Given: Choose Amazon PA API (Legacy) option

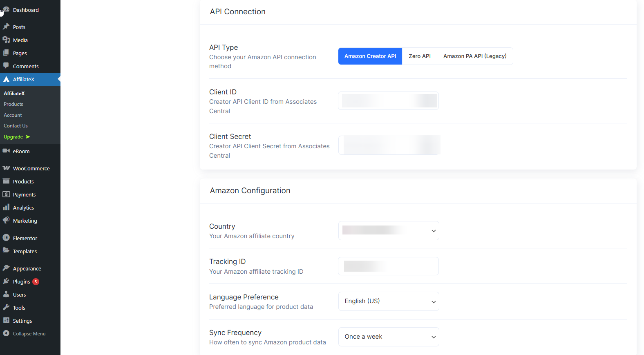Looking at the screenshot, I should coord(474,56).
